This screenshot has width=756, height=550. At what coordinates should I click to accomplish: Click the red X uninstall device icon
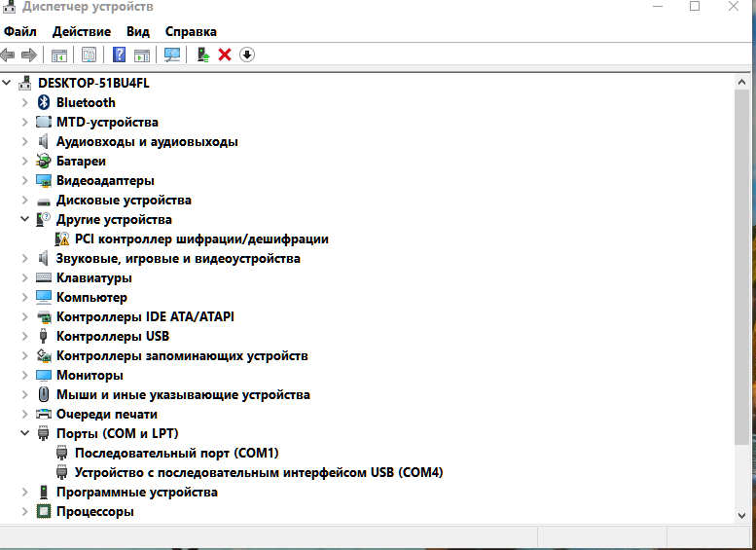pos(225,55)
